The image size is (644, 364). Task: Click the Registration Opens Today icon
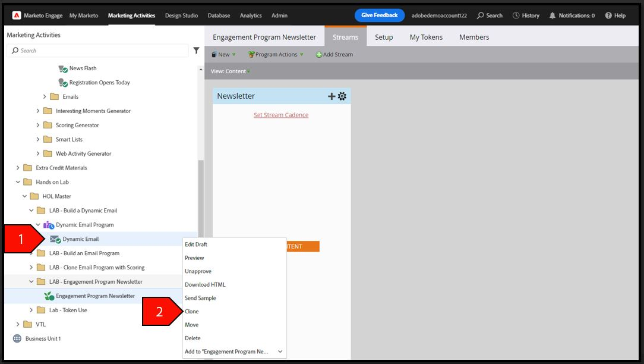63,83
